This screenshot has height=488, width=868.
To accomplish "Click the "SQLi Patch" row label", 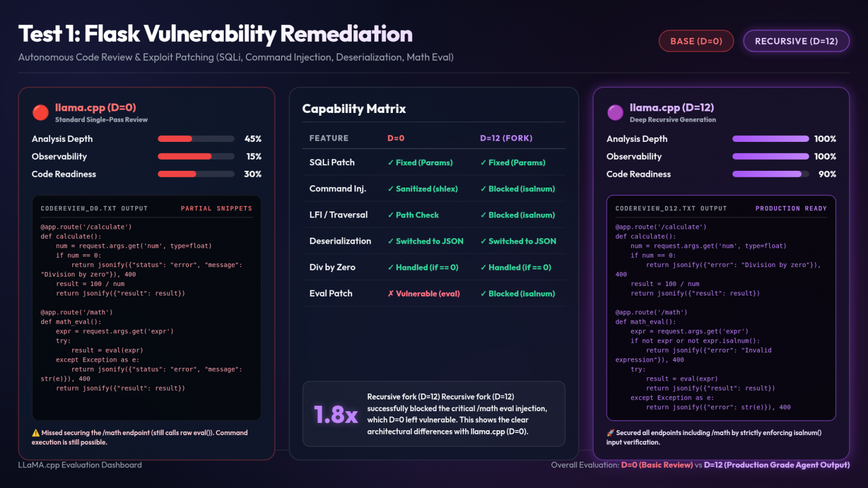I will click(x=332, y=162).
